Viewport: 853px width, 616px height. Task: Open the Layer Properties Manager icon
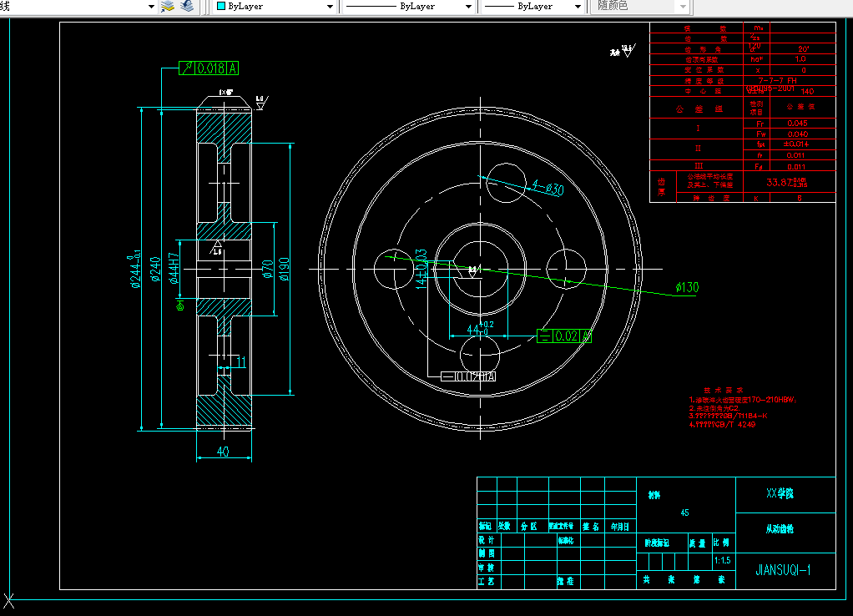(x=168, y=7)
